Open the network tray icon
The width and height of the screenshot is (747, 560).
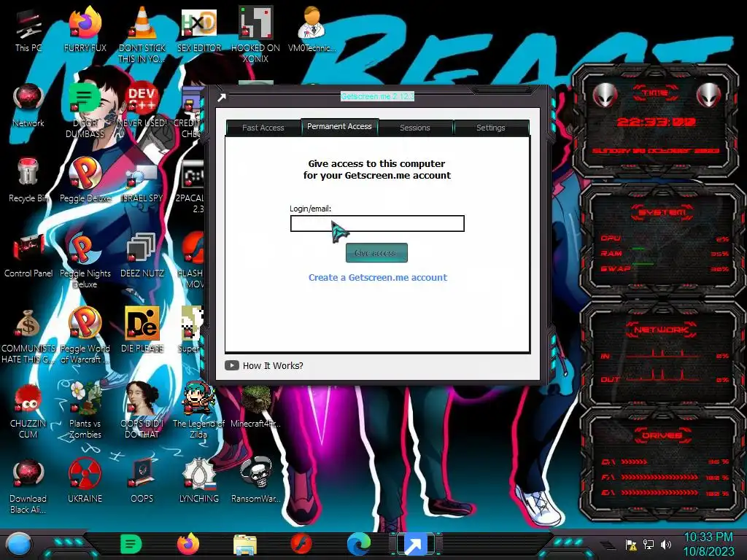pyautogui.click(x=649, y=545)
